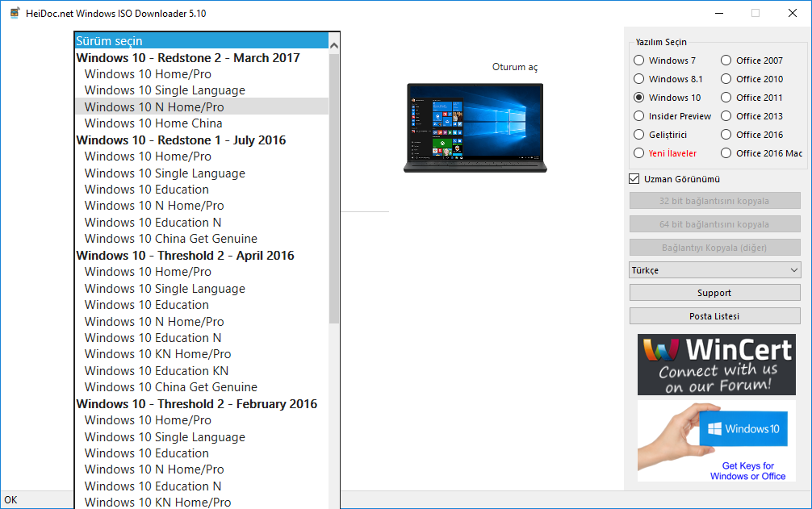Click the Oturum aç sign-in link
This screenshot has width=812, height=509.
point(514,67)
